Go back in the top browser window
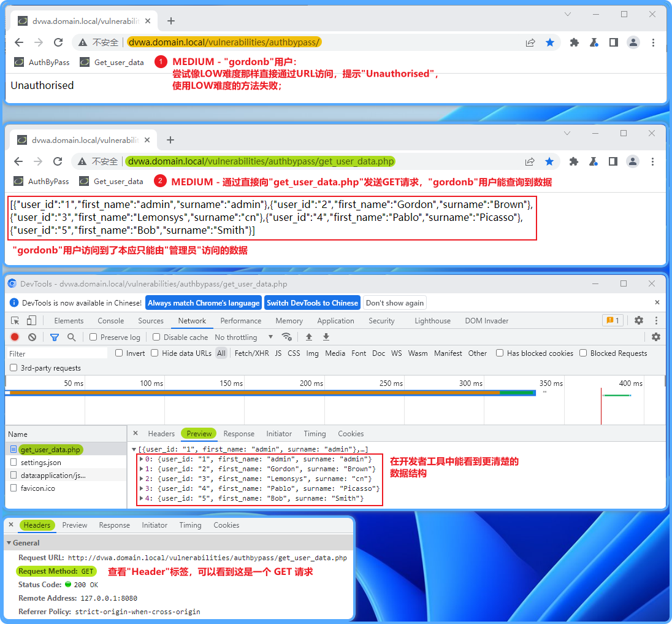The image size is (672, 624). coord(19,42)
